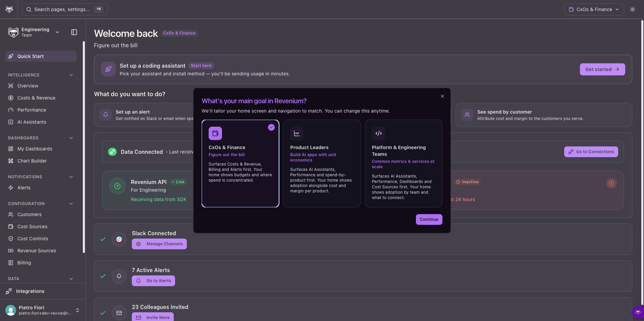
Task: Click the search pages and settings field
Action: [x=65, y=9]
